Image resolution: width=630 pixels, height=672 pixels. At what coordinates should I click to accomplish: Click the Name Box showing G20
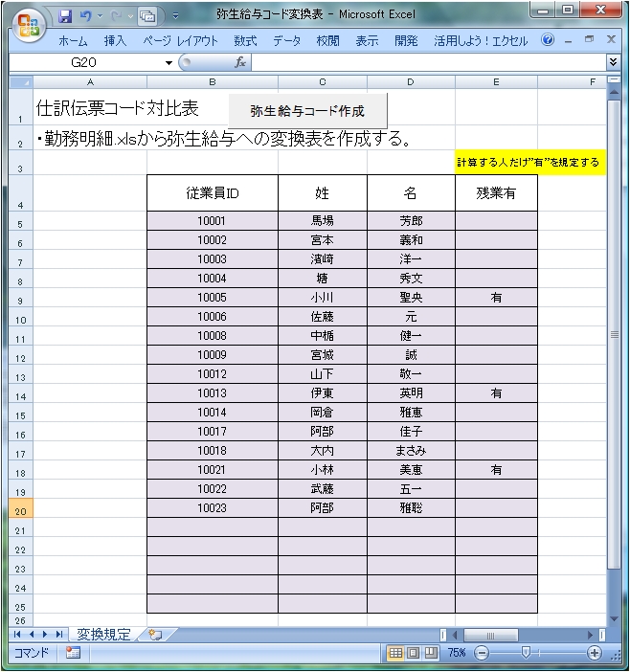click(83, 62)
